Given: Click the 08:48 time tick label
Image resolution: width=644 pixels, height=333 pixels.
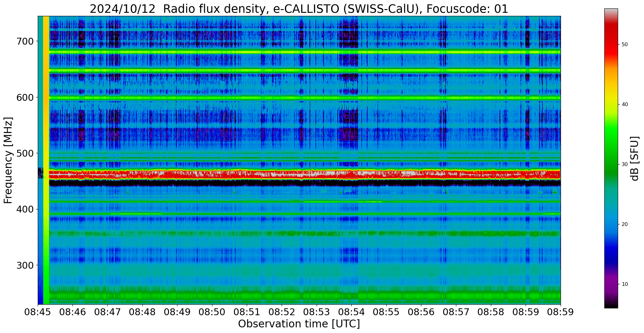Looking at the screenshot, I should pyautogui.click(x=142, y=312).
